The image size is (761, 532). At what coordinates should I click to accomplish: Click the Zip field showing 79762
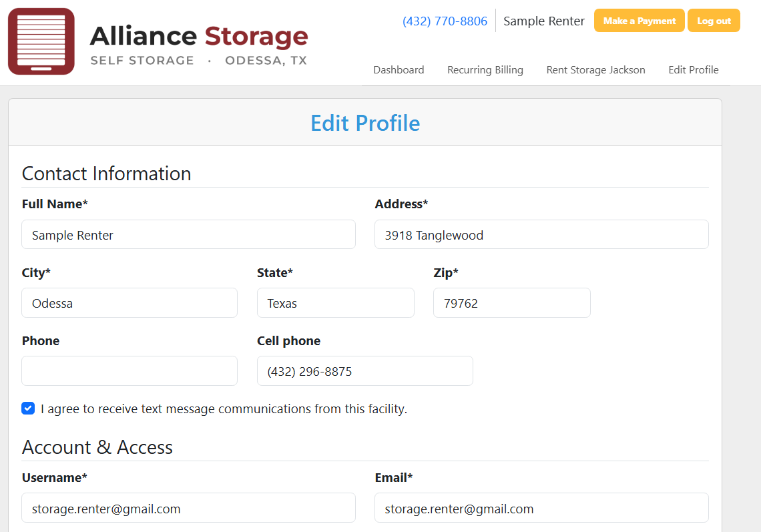coord(511,303)
